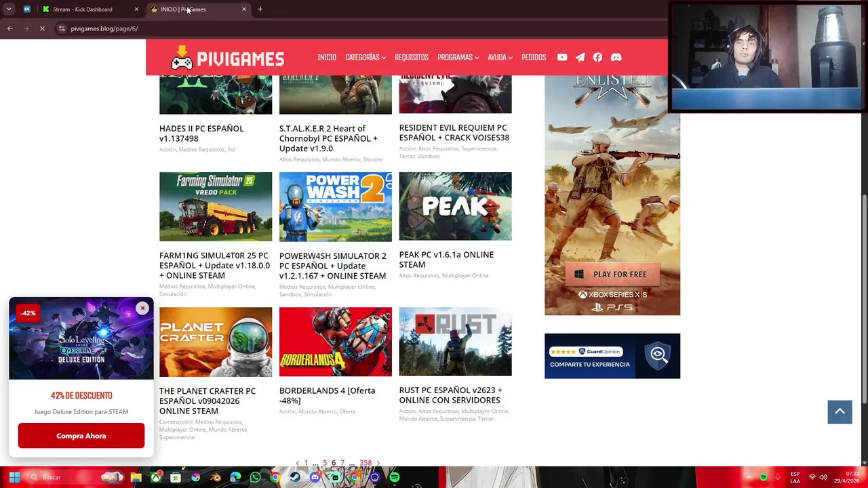The height and width of the screenshot is (488, 868).
Task: Open Steam from the taskbar
Action: click(295, 477)
